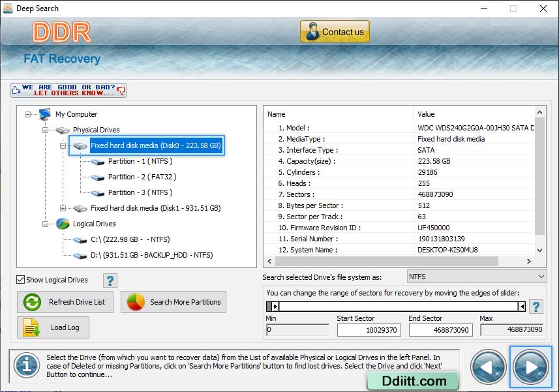Collapse the Disk0 fixed hard disk node
The image size is (559, 392).
pyautogui.click(x=63, y=145)
